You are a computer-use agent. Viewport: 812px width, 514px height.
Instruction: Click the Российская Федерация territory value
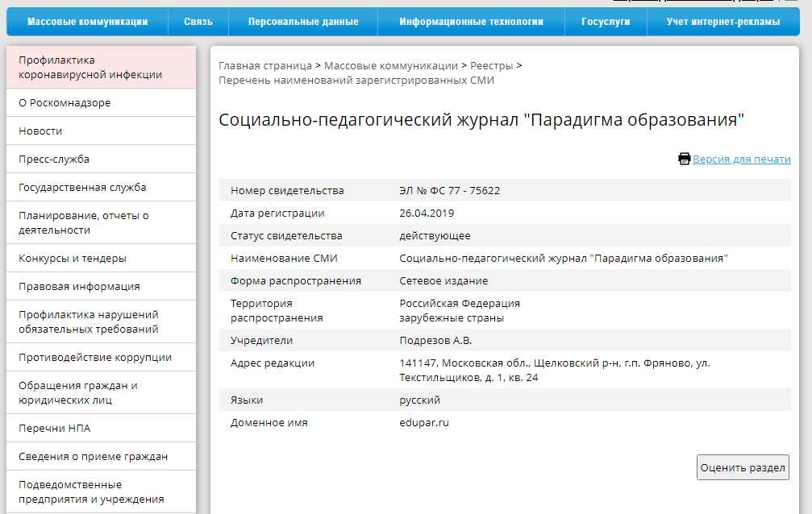(460, 304)
